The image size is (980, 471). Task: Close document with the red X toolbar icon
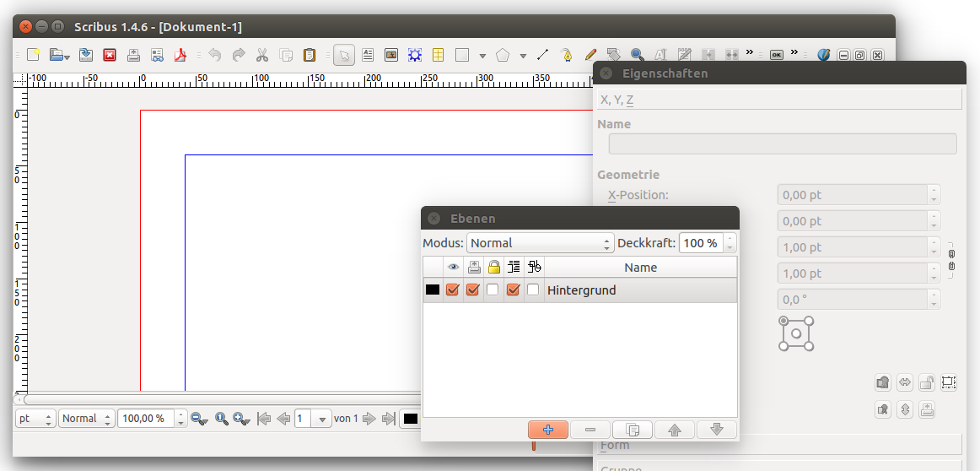coord(110,55)
